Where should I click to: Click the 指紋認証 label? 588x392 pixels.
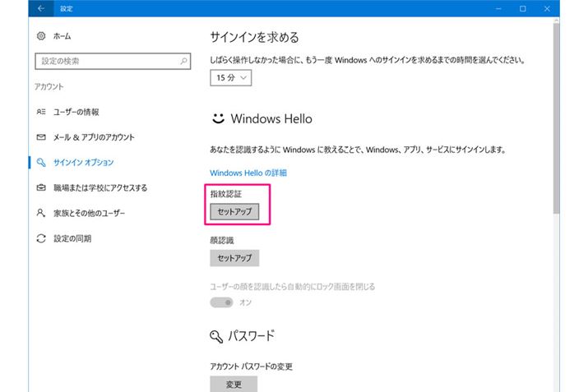click(x=226, y=194)
